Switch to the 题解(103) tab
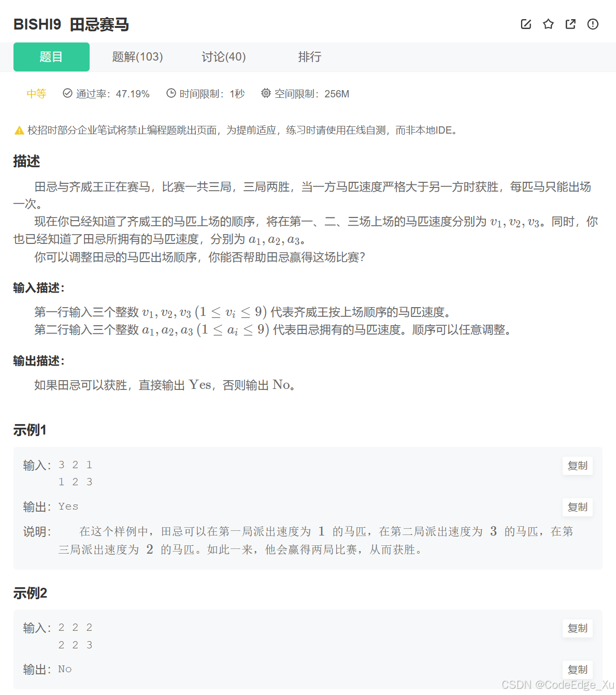This screenshot has height=695, width=616. click(137, 57)
